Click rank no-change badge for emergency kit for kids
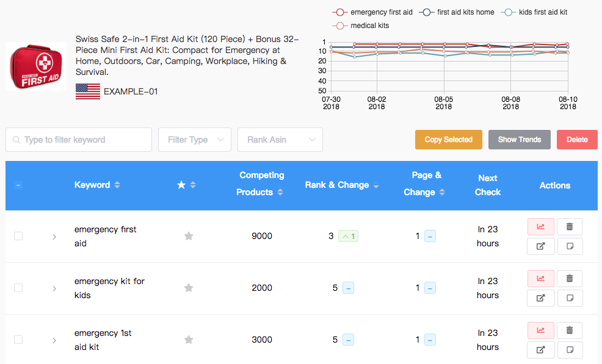Image resolution: width=602 pixels, height=364 pixels. click(x=348, y=288)
